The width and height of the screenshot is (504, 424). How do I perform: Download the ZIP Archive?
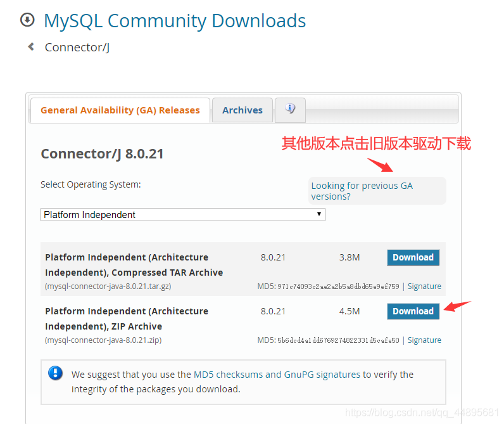coord(413,311)
